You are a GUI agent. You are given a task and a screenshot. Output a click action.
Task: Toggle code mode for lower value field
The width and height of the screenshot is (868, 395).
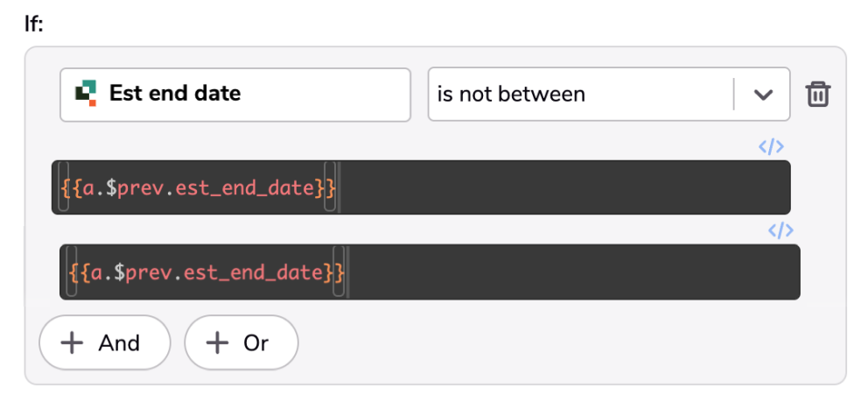(780, 231)
